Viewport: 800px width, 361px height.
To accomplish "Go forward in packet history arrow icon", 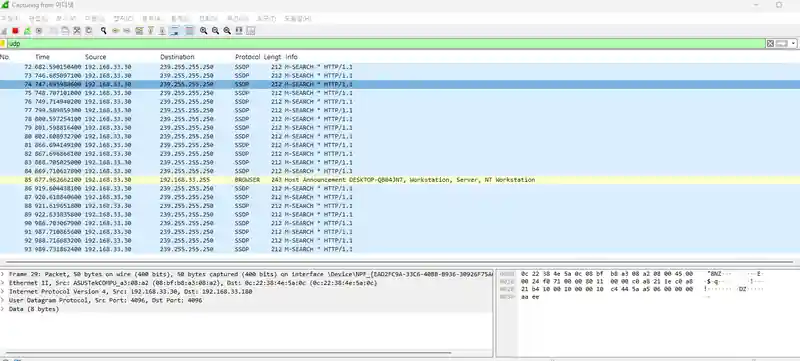I will tap(127, 31).
